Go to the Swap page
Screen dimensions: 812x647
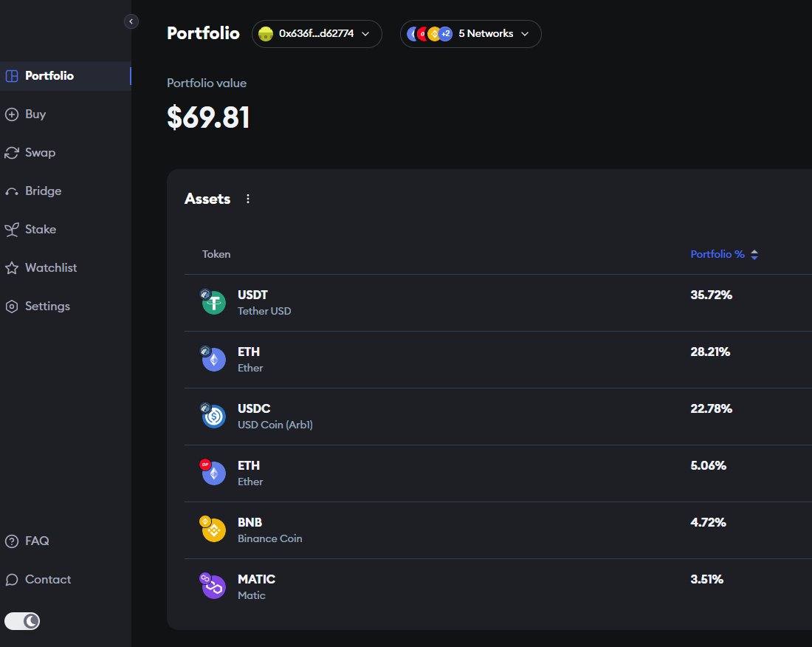(x=40, y=153)
